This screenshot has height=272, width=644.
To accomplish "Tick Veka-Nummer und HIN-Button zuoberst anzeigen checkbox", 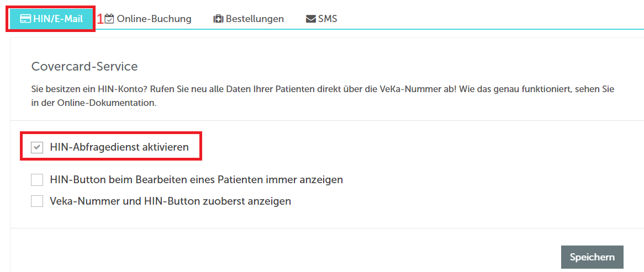I will click(x=37, y=201).
